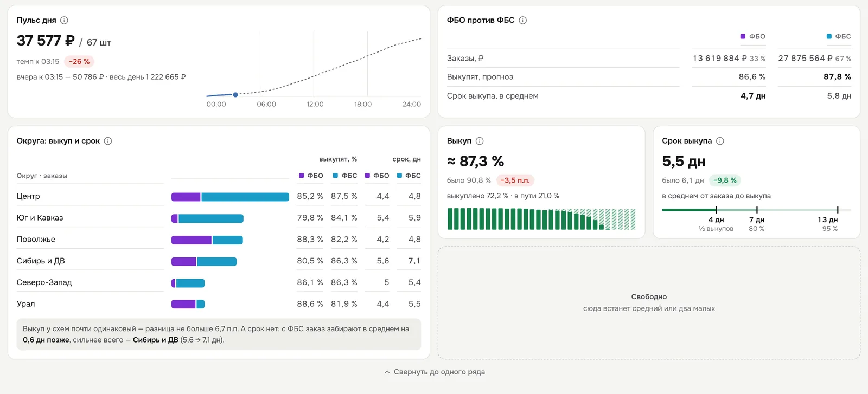Click the -3,5 п.п. red change badge

pyautogui.click(x=515, y=180)
